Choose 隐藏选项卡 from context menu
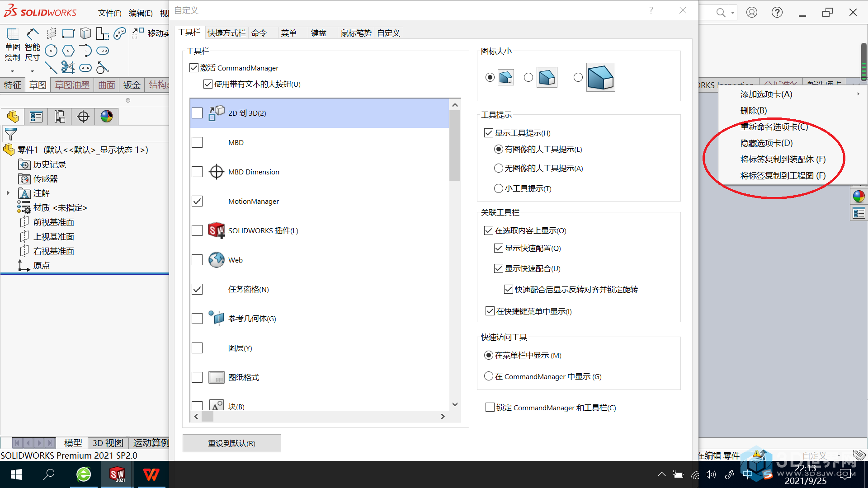Viewport: 868px width, 488px height. tap(767, 143)
